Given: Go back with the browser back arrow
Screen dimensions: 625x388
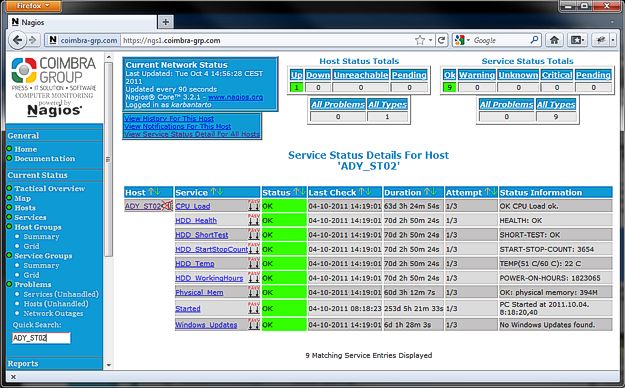Looking at the screenshot, I should click(17, 40).
